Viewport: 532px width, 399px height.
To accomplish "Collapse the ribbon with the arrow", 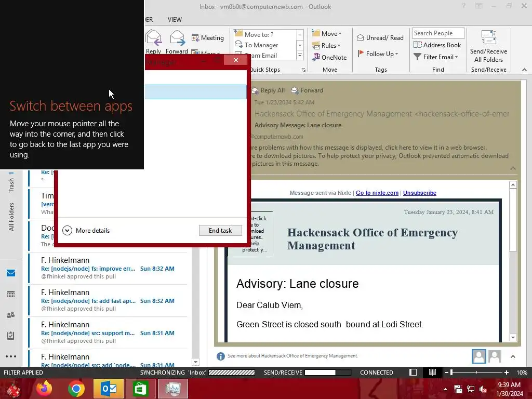I will coord(524,70).
